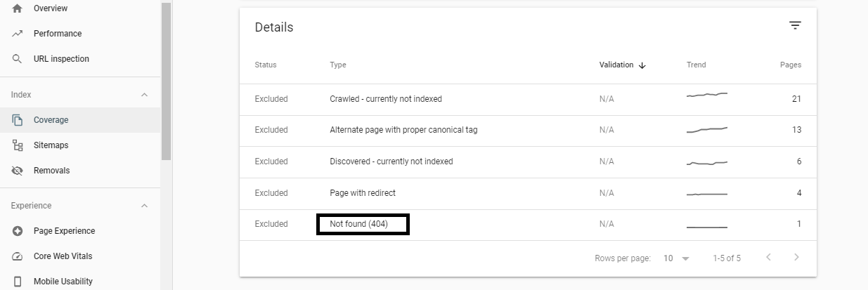Go to the previous results page
The image size is (868, 290).
coord(768,258)
